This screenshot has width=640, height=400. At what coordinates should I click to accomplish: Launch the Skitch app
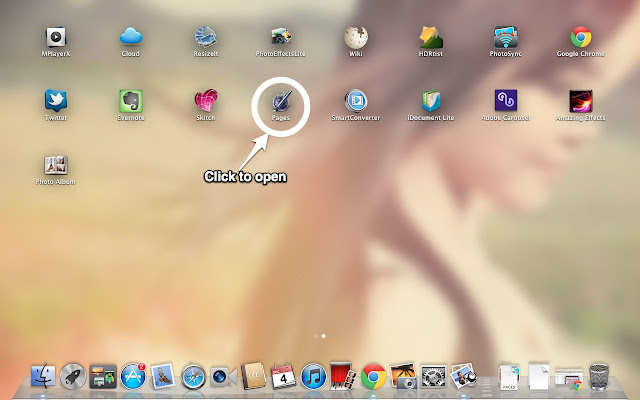coord(206,101)
